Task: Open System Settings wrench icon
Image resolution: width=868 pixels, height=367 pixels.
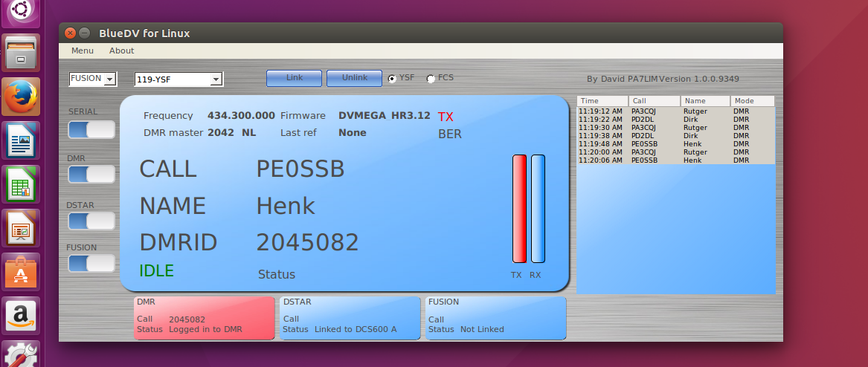Action: coord(21,354)
